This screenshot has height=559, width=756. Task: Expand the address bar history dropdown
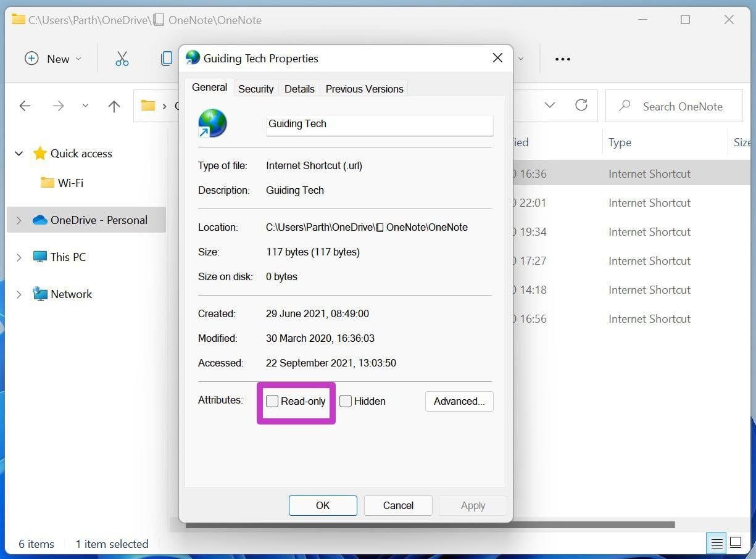[x=549, y=106]
